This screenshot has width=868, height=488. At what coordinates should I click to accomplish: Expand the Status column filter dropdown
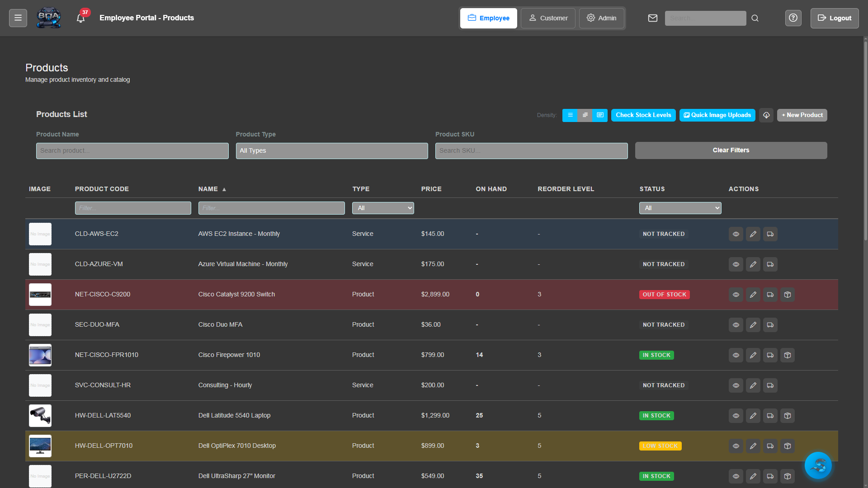679,208
